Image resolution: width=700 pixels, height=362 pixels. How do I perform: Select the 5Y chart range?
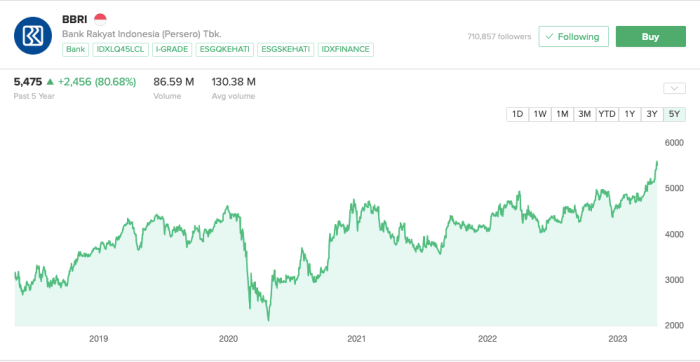point(674,114)
